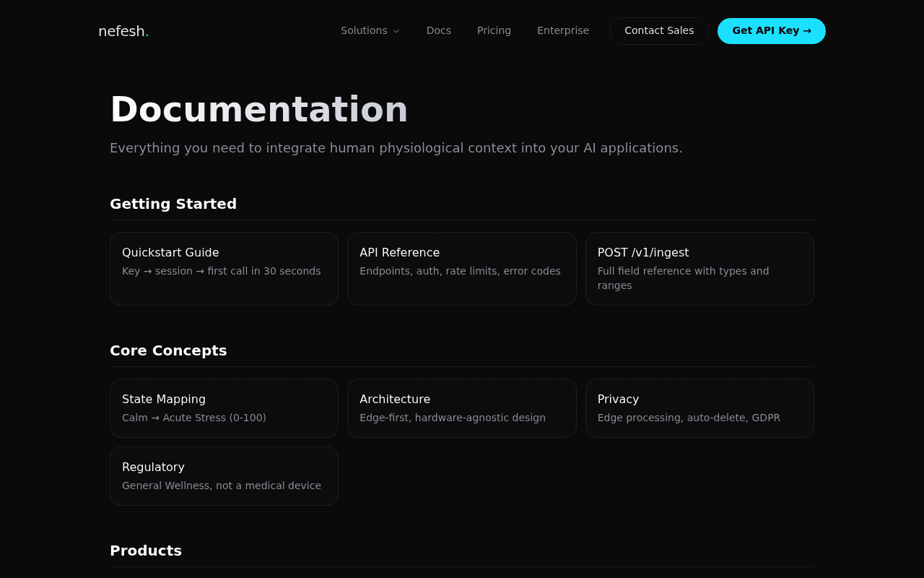Image resolution: width=924 pixels, height=578 pixels.
Task: Open the Quickstart Guide card
Action: tap(224, 269)
